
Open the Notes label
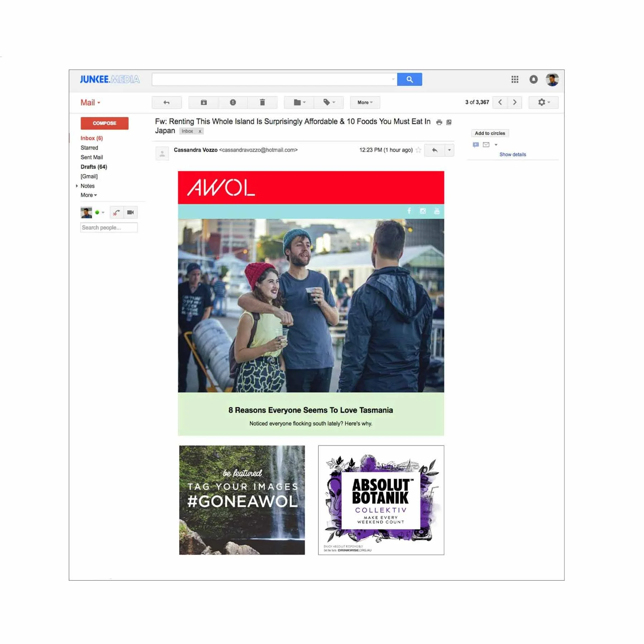[88, 186]
